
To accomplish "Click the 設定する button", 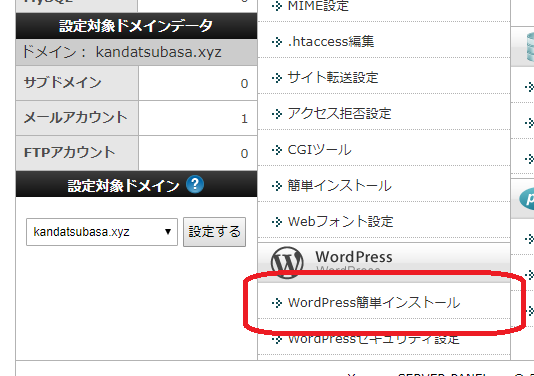I will click(x=215, y=232).
